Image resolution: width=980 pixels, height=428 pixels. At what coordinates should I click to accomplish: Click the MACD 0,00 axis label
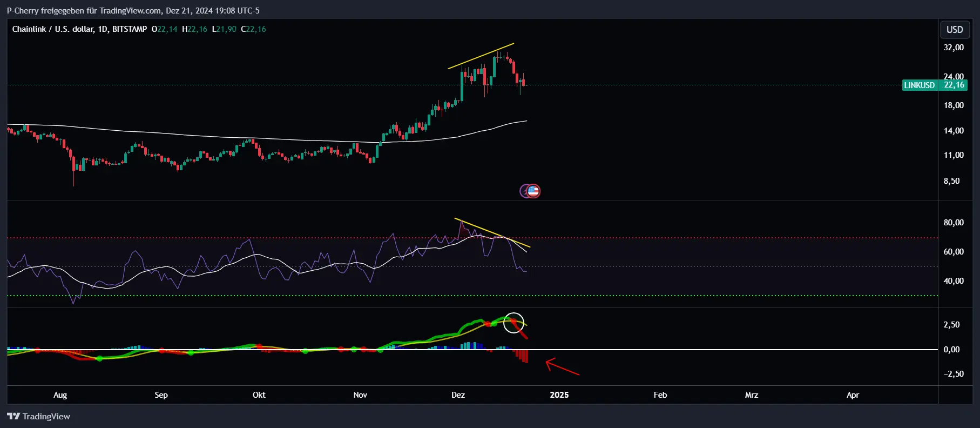click(951, 350)
